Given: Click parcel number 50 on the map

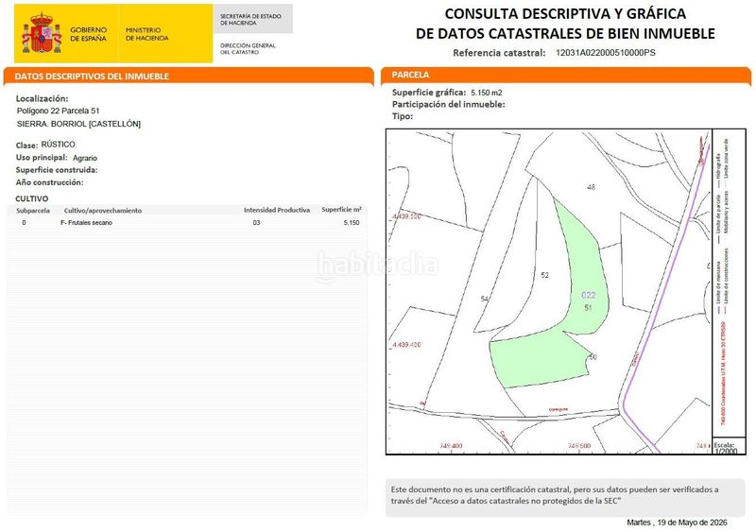Looking at the screenshot, I should (x=593, y=357).
